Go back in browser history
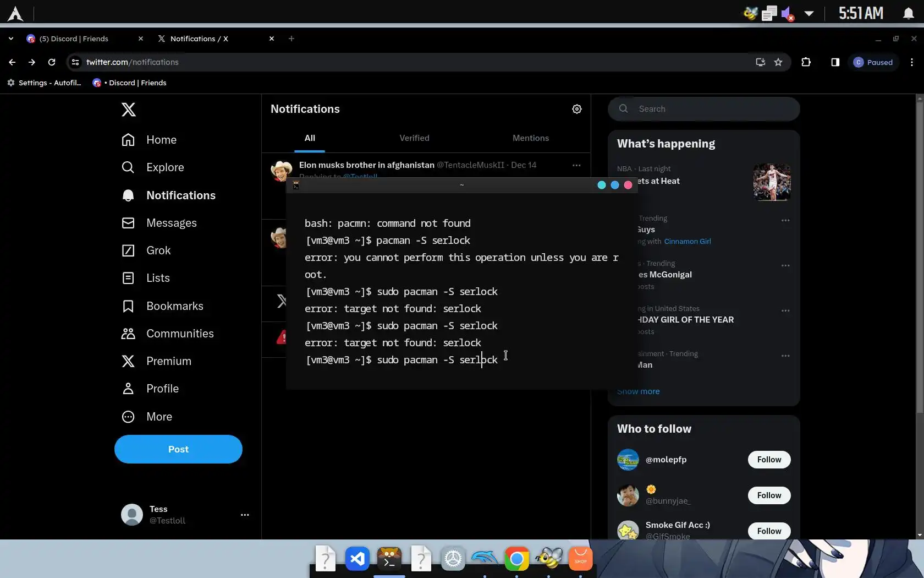Screen dimensions: 924x578 point(12,62)
